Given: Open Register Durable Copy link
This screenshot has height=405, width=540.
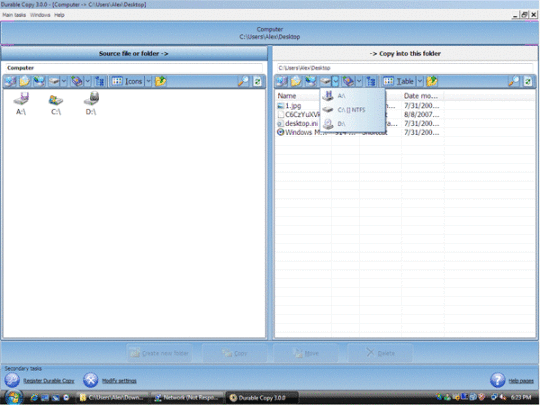Looking at the screenshot, I should (49, 381).
